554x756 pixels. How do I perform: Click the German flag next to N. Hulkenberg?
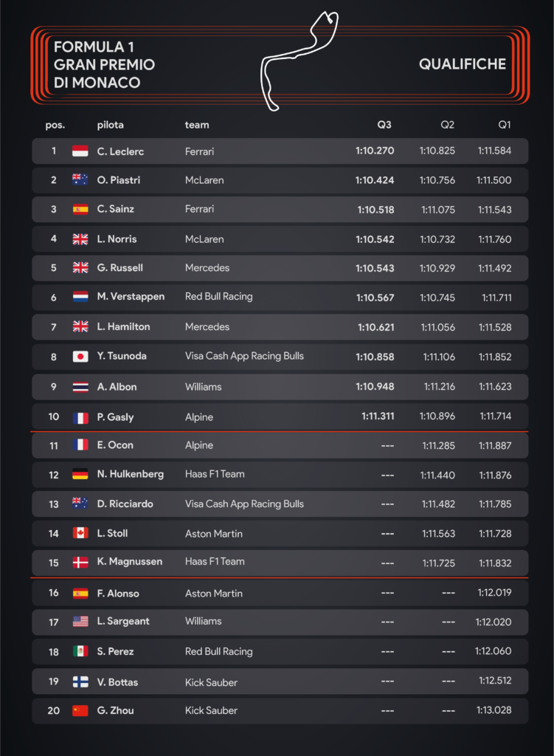tap(80, 475)
